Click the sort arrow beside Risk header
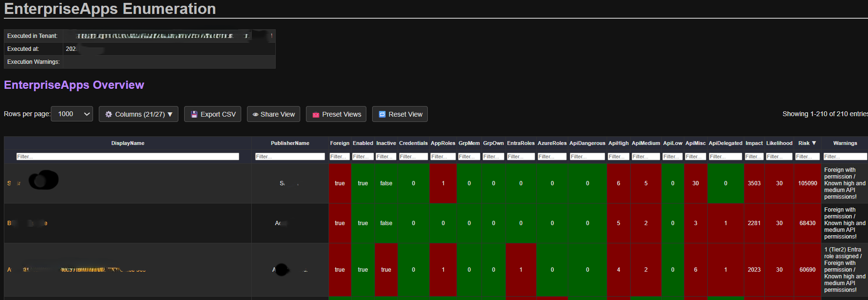Image resolution: width=868 pixels, height=300 pixels. coord(814,143)
